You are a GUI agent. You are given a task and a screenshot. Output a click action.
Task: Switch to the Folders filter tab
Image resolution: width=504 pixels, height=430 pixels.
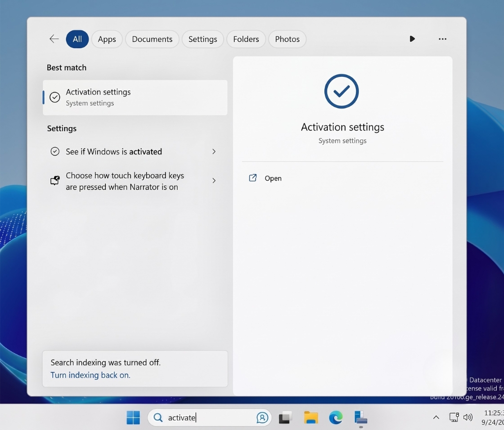tap(246, 39)
